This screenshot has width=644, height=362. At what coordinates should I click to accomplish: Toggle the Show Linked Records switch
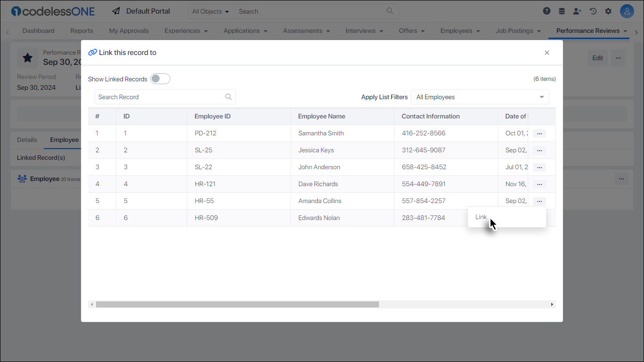(160, 79)
